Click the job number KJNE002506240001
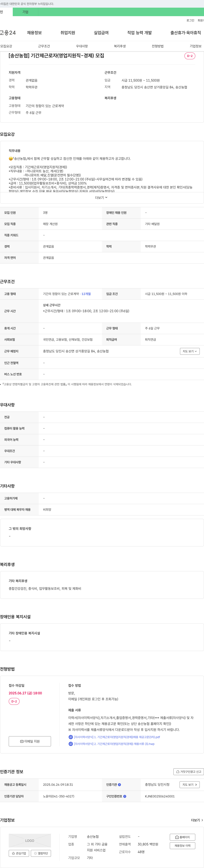Viewport: 204px width, 868px height. tap(160, 797)
